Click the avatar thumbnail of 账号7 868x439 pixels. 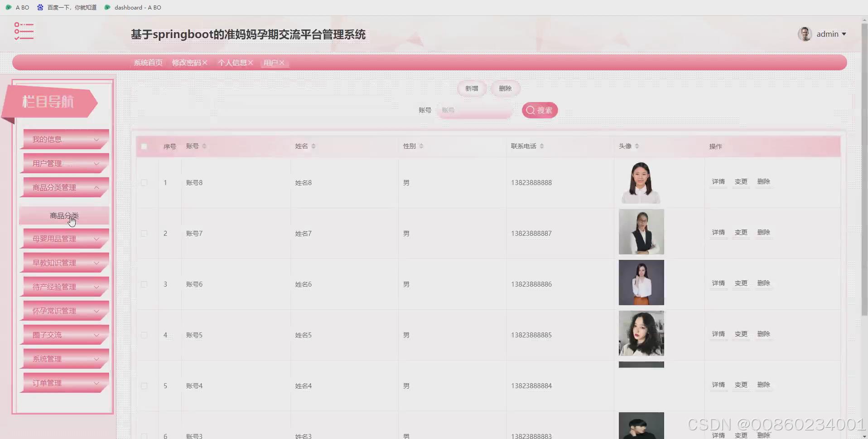click(x=641, y=232)
